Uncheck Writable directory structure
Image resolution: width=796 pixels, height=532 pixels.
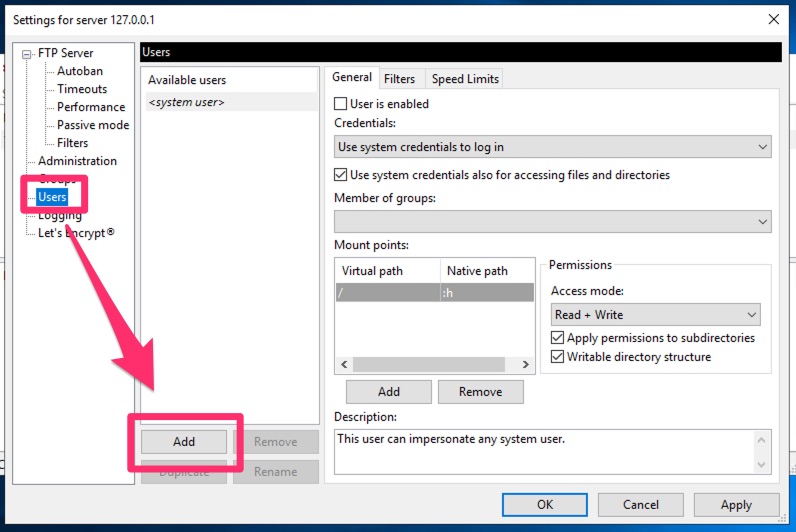tap(558, 357)
